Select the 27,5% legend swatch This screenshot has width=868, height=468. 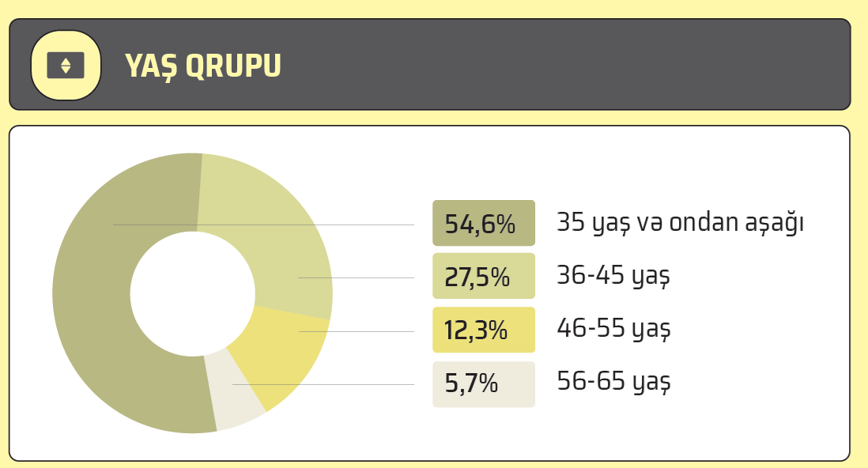483,277
